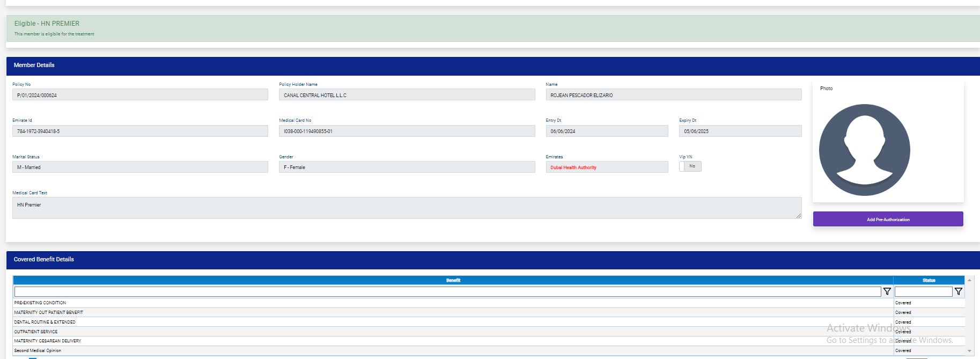Screen dimensions: 980x359
Task: Click the Name field with ROJEAN PESCADOR ELIZARIO
Action: pyautogui.click(x=674, y=95)
